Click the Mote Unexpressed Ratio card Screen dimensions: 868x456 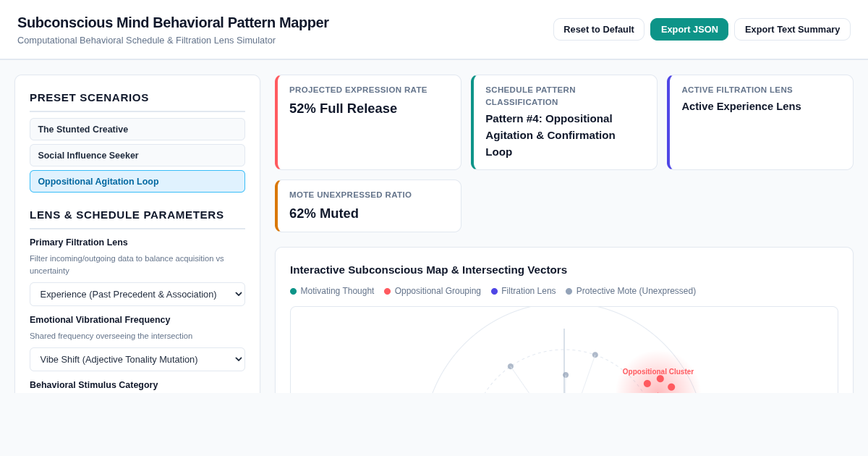coord(368,206)
